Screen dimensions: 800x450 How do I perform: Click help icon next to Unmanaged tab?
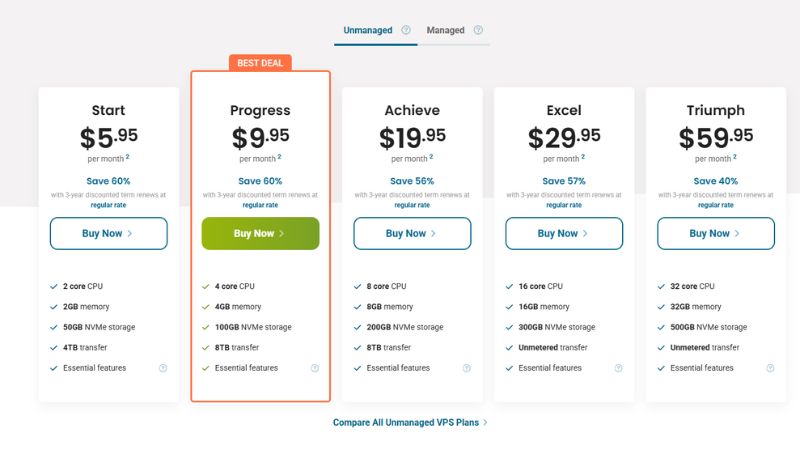click(x=406, y=30)
